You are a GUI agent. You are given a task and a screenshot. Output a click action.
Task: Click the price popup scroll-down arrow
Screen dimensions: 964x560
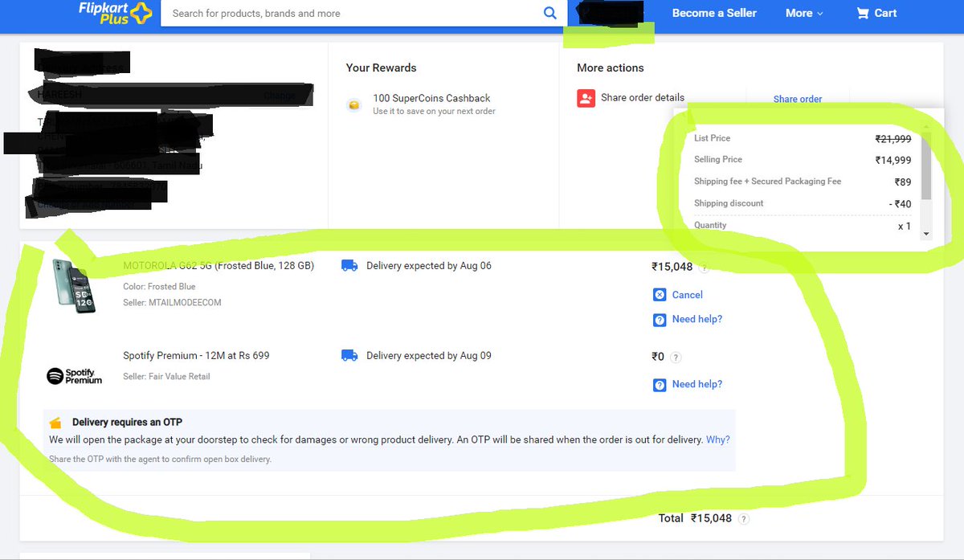926,233
